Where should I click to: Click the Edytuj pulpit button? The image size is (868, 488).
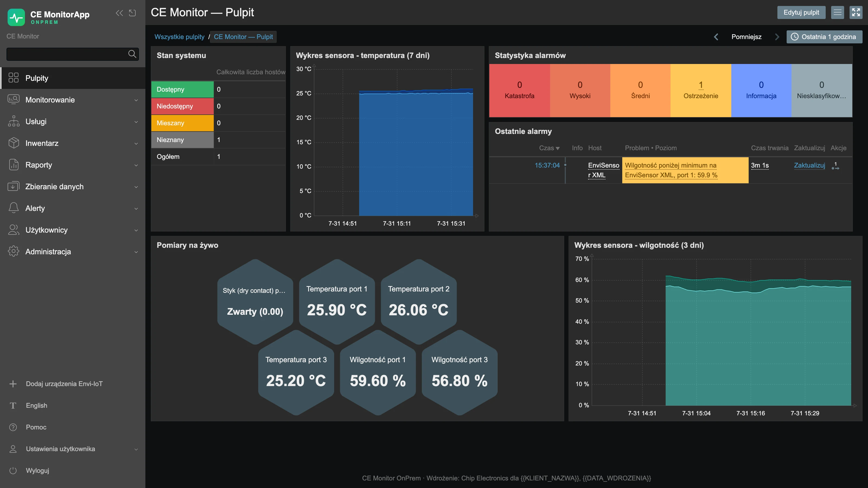coord(801,12)
